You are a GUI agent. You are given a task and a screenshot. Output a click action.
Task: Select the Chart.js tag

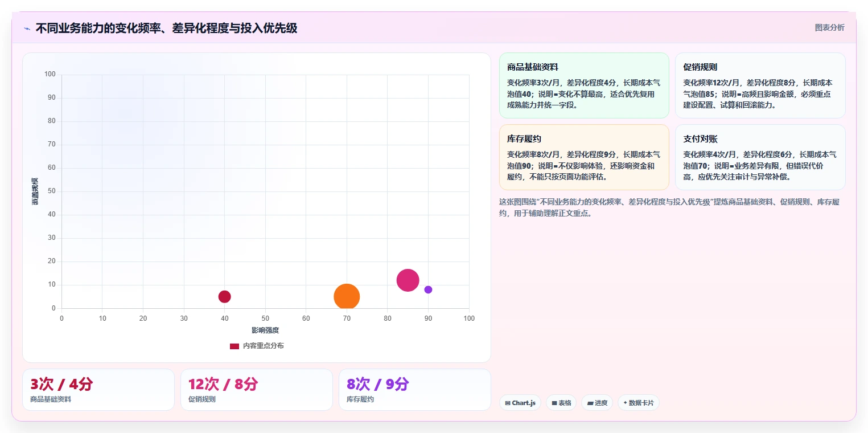(520, 403)
